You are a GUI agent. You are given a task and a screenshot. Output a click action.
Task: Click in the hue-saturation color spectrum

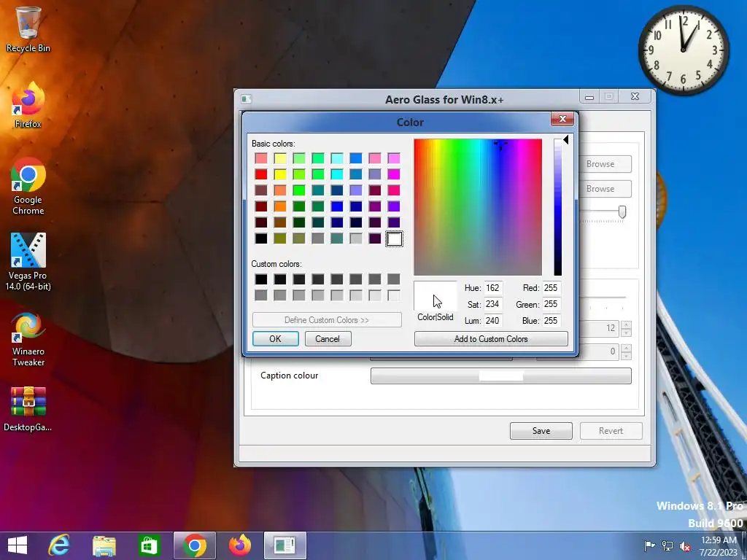click(x=478, y=207)
